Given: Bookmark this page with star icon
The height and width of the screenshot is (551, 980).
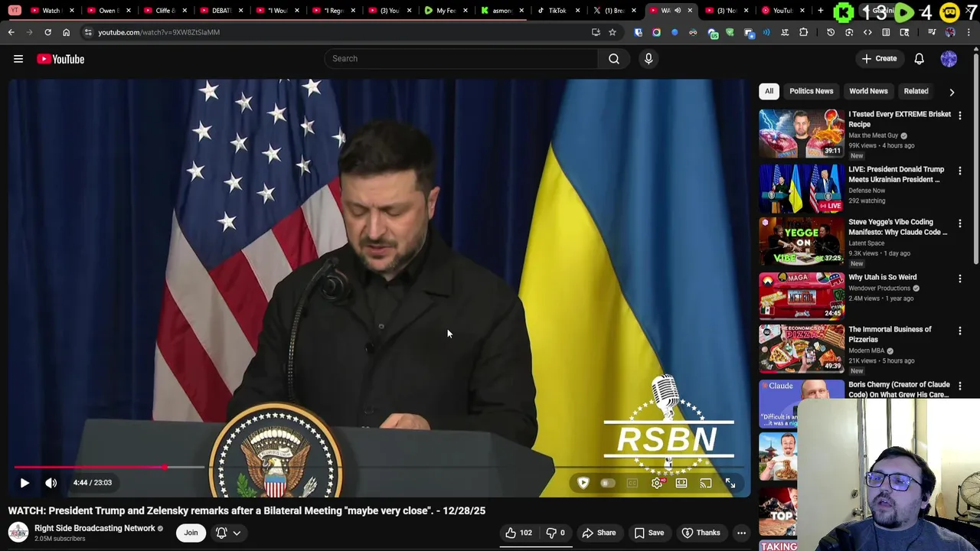Looking at the screenshot, I should (x=612, y=32).
